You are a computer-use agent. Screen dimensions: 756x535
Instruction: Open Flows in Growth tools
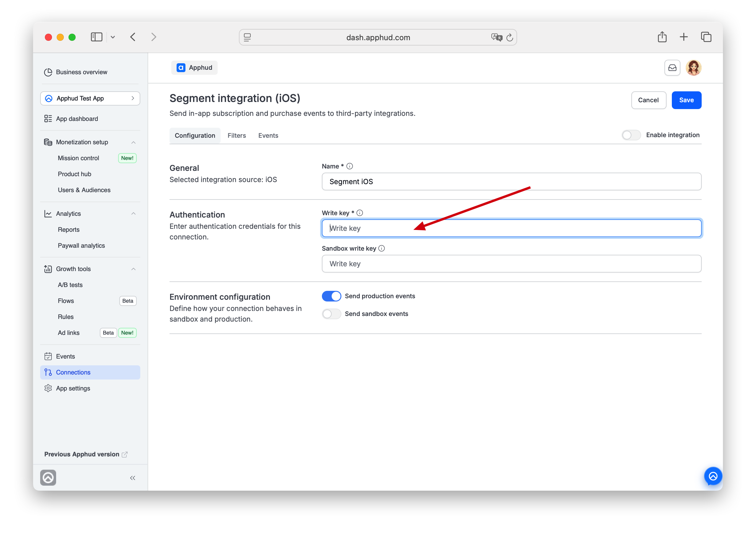[x=66, y=301]
